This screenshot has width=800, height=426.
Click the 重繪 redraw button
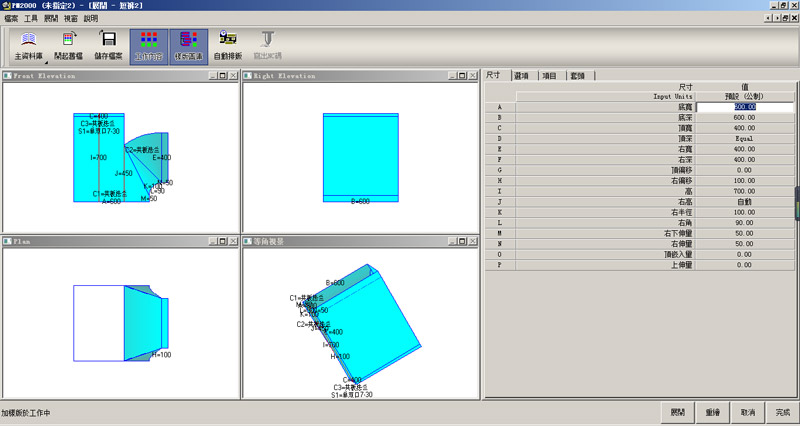tap(713, 412)
